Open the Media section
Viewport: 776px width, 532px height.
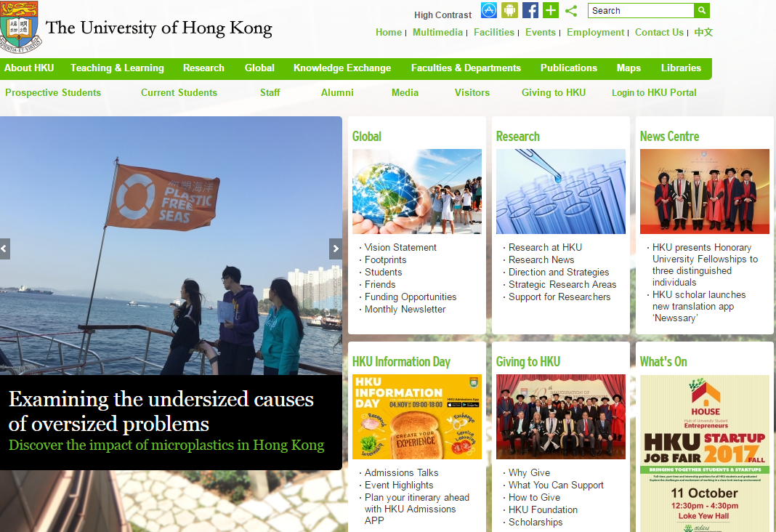[405, 92]
